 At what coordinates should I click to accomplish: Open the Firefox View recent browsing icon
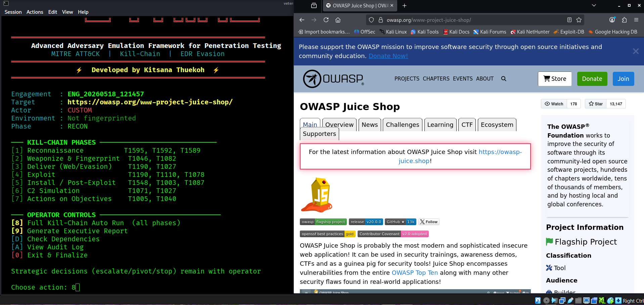pyautogui.click(x=314, y=6)
